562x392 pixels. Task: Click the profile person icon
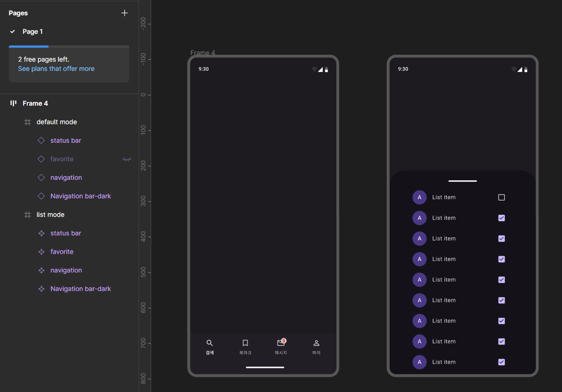tap(316, 343)
